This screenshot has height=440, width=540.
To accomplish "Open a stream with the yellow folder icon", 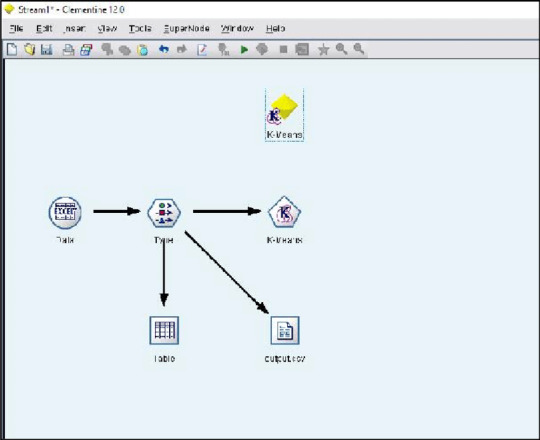I will click(30, 50).
